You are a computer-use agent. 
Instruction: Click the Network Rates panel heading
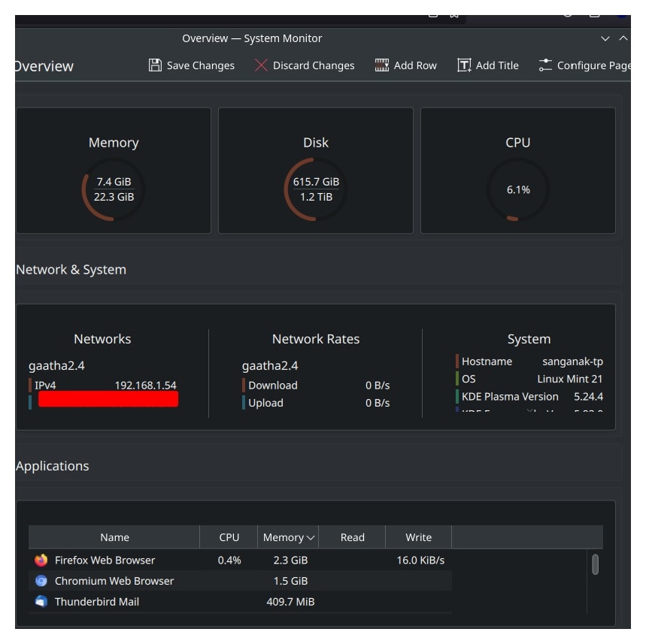click(x=316, y=339)
